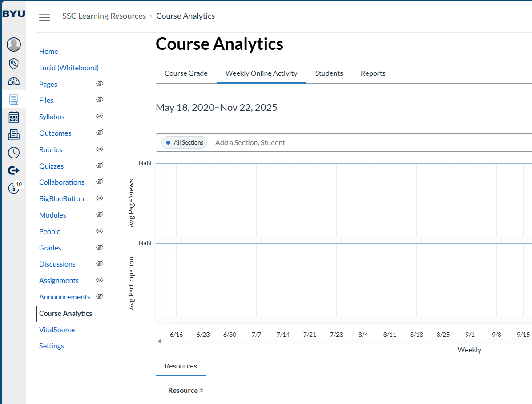Image resolution: width=532 pixels, height=404 pixels.
Task: Open the History clock icon
Action: [x=14, y=153]
